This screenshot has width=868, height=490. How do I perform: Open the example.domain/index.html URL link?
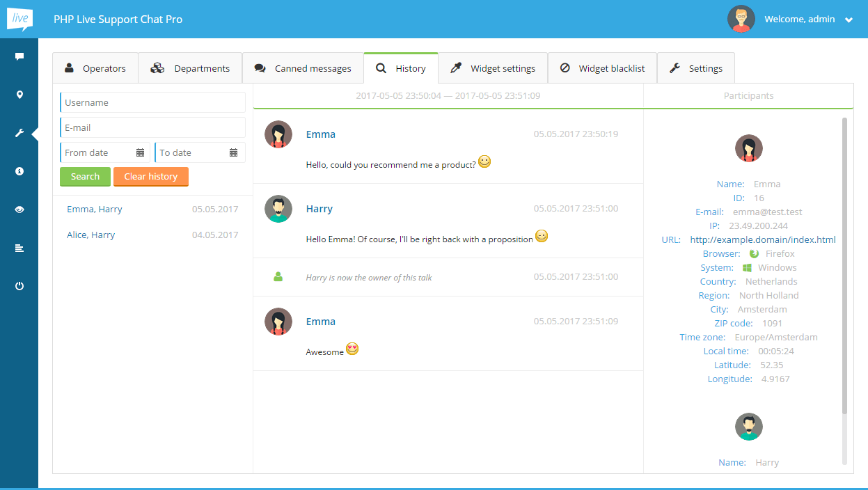pyautogui.click(x=762, y=240)
